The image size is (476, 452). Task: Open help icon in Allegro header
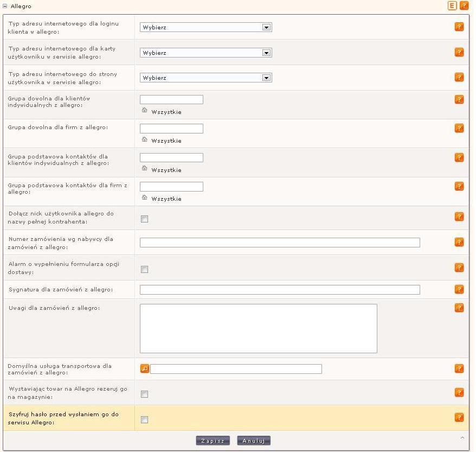[x=464, y=6]
